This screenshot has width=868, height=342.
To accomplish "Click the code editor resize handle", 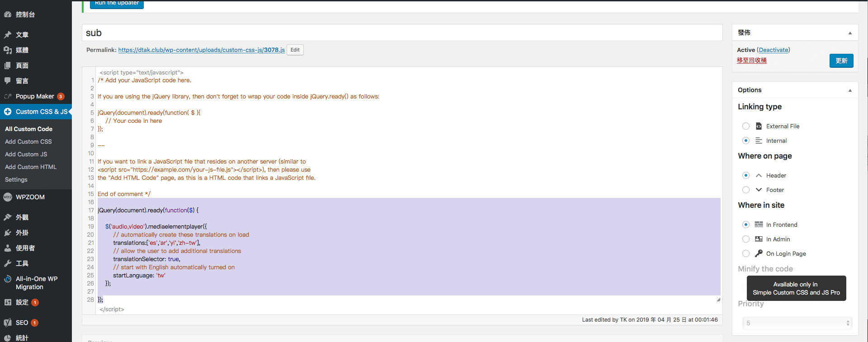I will click(x=718, y=300).
